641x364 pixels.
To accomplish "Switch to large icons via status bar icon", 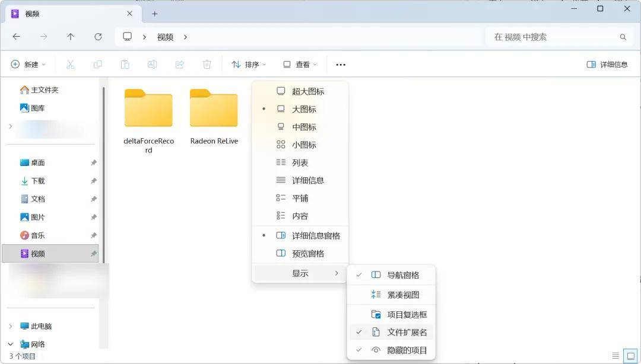I will [x=630, y=356].
